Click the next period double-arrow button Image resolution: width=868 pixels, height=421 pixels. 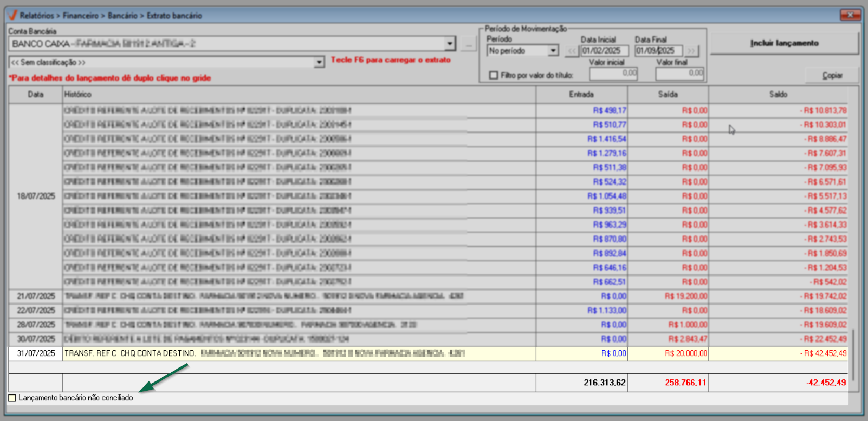(691, 51)
